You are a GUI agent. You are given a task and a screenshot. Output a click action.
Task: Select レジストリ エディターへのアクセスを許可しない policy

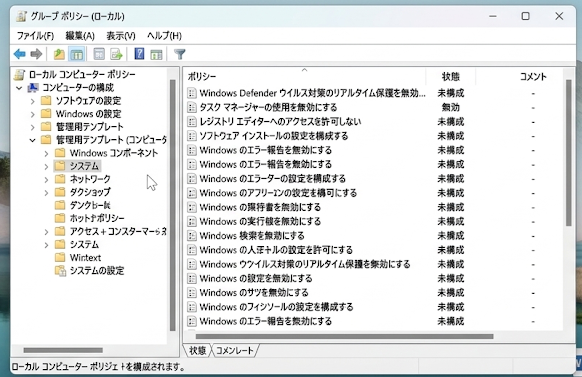tap(373, 121)
